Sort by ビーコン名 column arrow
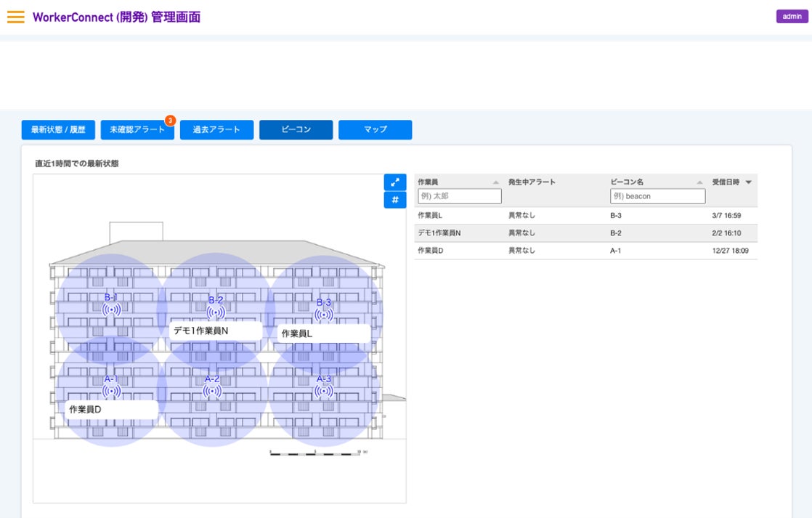The width and height of the screenshot is (812, 518). pyautogui.click(x=699, y=182)
